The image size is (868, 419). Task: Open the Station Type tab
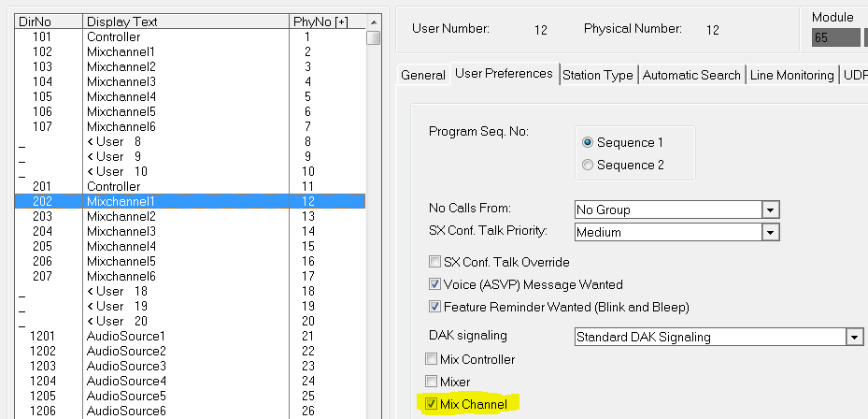597,75
